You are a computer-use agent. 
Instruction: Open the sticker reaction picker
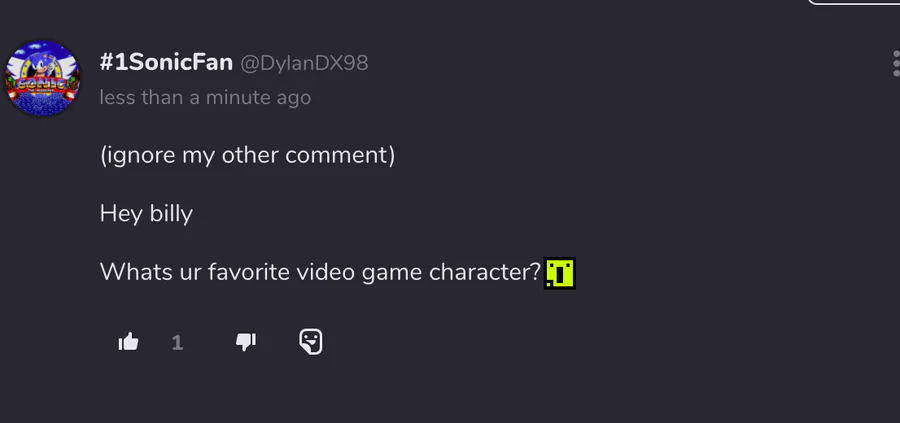(311, 342)
